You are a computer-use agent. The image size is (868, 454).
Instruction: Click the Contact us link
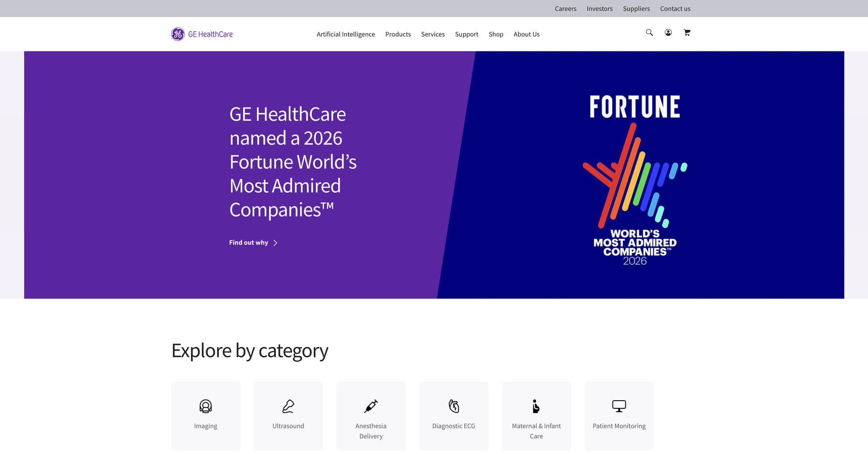(675, 8)
